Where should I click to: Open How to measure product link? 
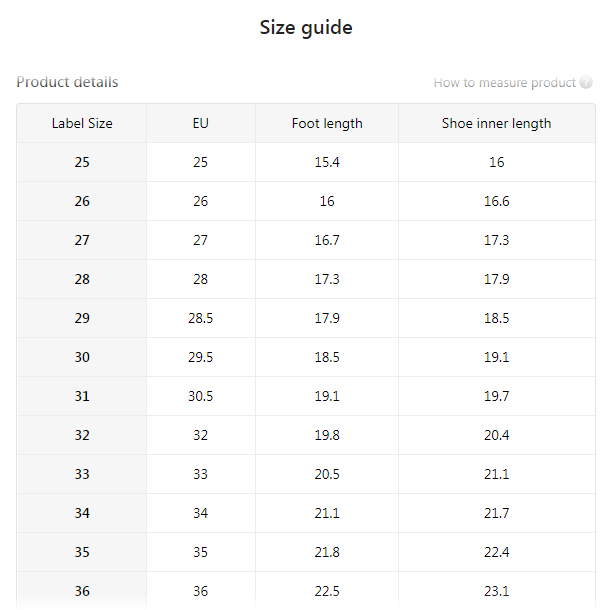click(x=504, y=83)
